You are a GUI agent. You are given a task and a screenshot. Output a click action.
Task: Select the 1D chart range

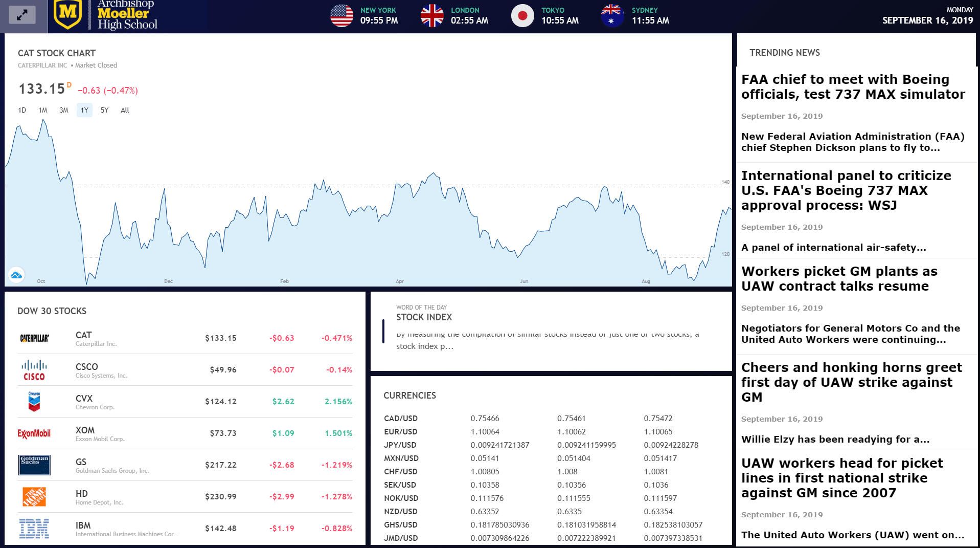click(x=22, y=110)
